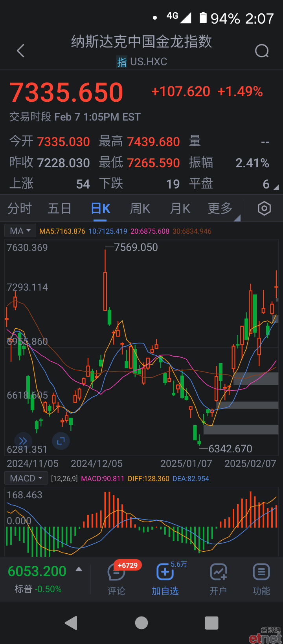The width and height of the screenshot is (283, 644).
Task: Tap Android home navigation button
Action: tap(141, 623)
